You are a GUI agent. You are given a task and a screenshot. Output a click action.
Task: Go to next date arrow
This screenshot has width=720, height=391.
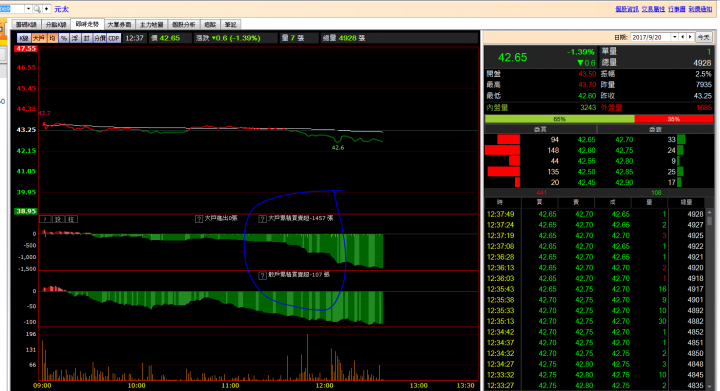(x=690, y=37)
